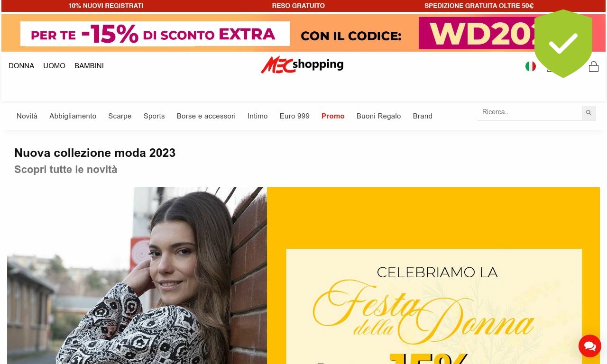
Task: Click the Euro 999 link
Action: [294, 116]
